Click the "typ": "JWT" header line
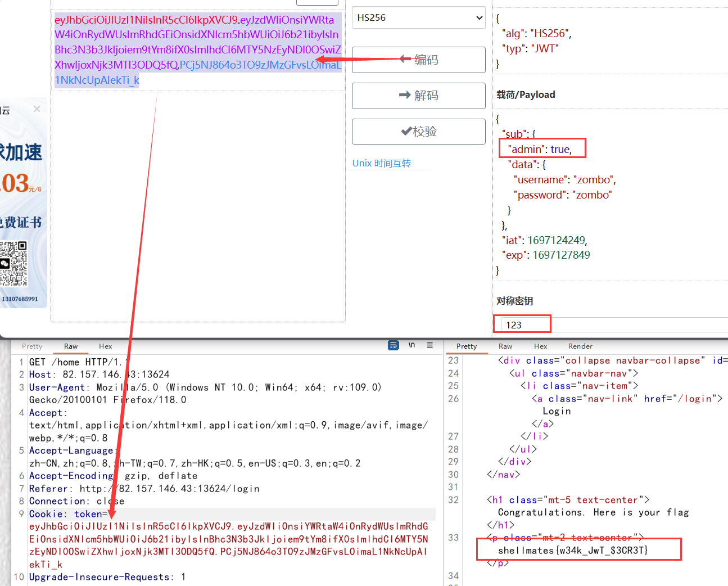The image size is (728, 586). click(530, 48)
